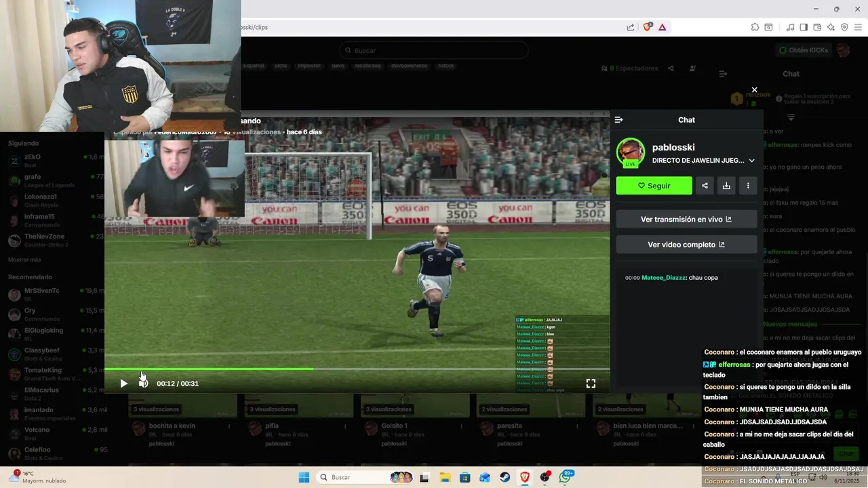Image resolution: width=868 pixels, height=488 pixels.
Task: Follow pablosski with Seguir button
Action: tap(654, 186)
